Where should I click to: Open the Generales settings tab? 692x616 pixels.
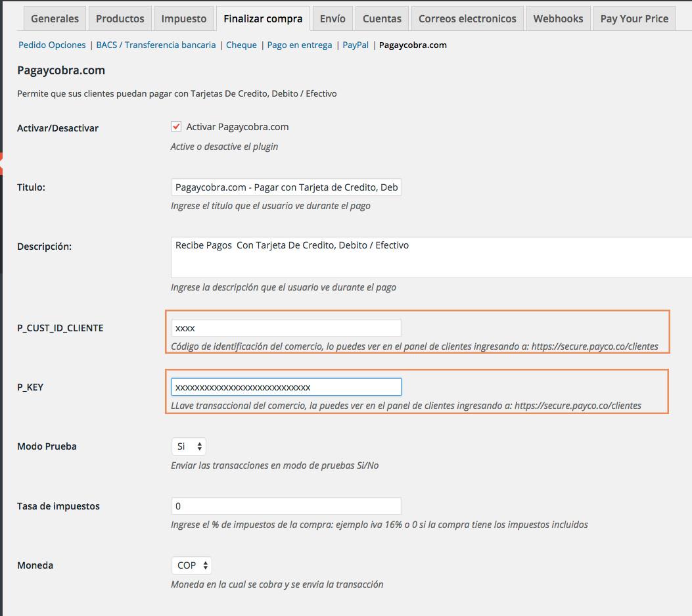click(x=55, y=18)
